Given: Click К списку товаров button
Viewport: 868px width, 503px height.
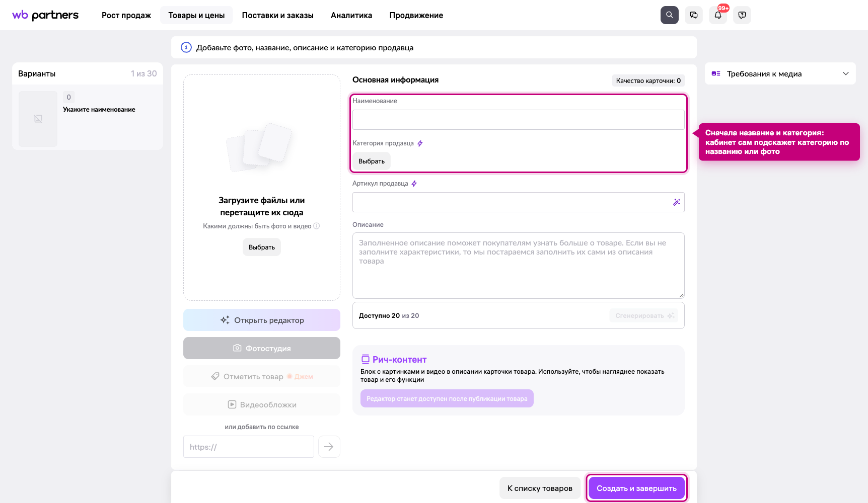Looking at the screenshot, I should coord(540,488).
